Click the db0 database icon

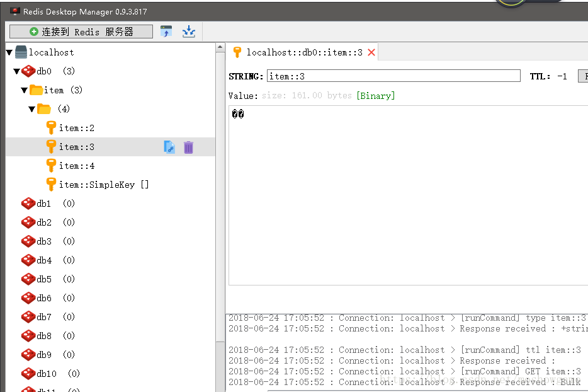point(28,71)
